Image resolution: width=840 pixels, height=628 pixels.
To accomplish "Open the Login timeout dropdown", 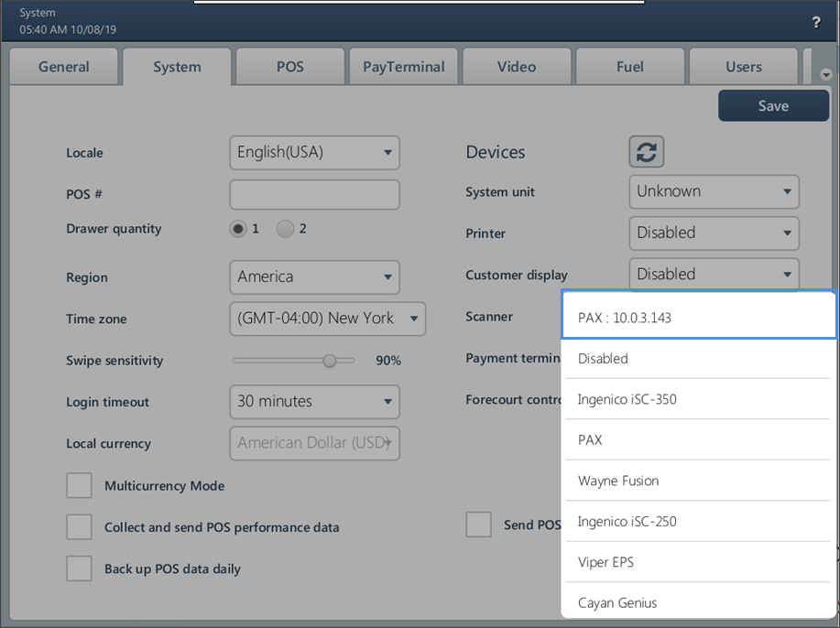I will point(314,401).
